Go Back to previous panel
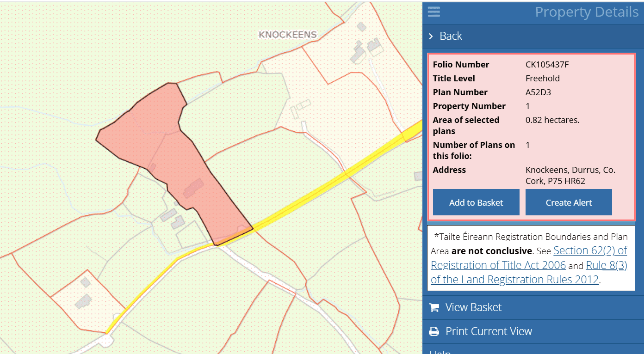Viewport: 644px width, 354px height. (x=451, y=36)
